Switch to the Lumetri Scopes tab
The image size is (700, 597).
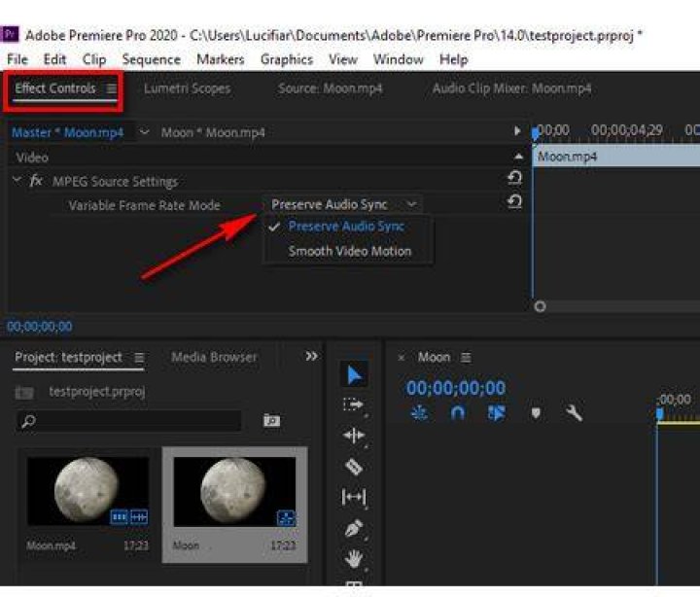pos(187,88)
